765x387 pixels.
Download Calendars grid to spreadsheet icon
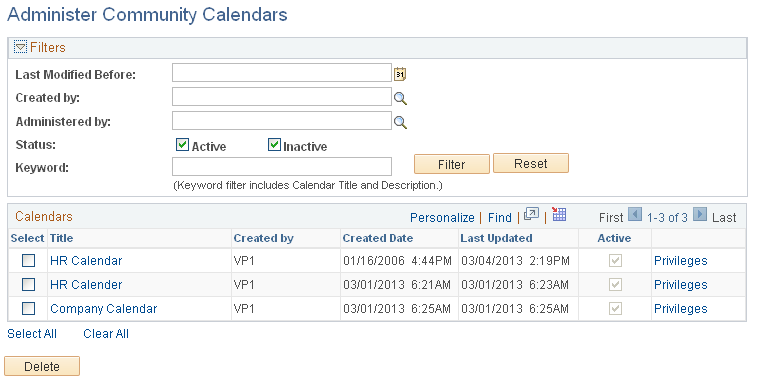[559, 214]
